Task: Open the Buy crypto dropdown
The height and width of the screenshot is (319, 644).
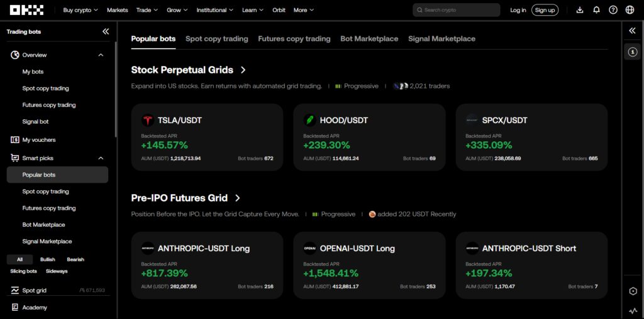Action: 80,10
